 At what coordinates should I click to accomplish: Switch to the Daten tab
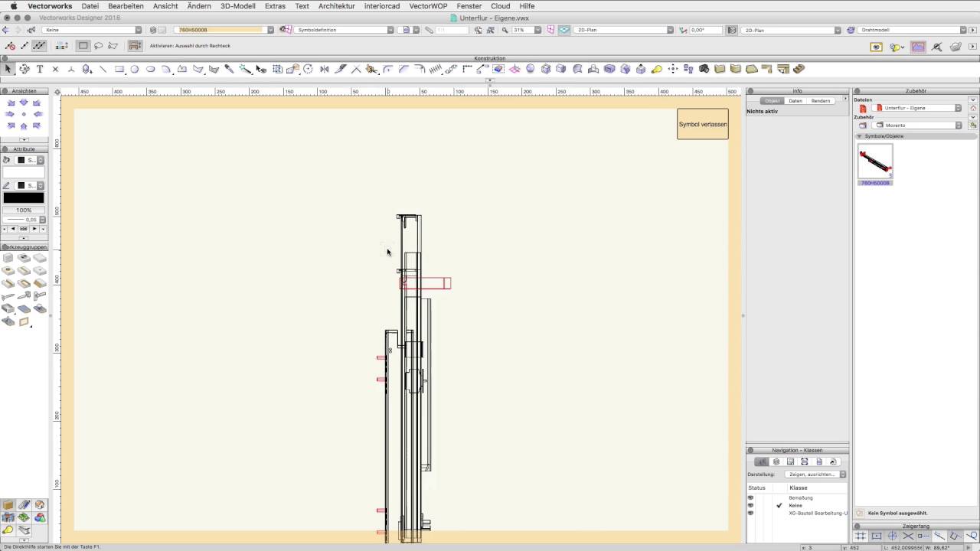[x=795, y=101]
